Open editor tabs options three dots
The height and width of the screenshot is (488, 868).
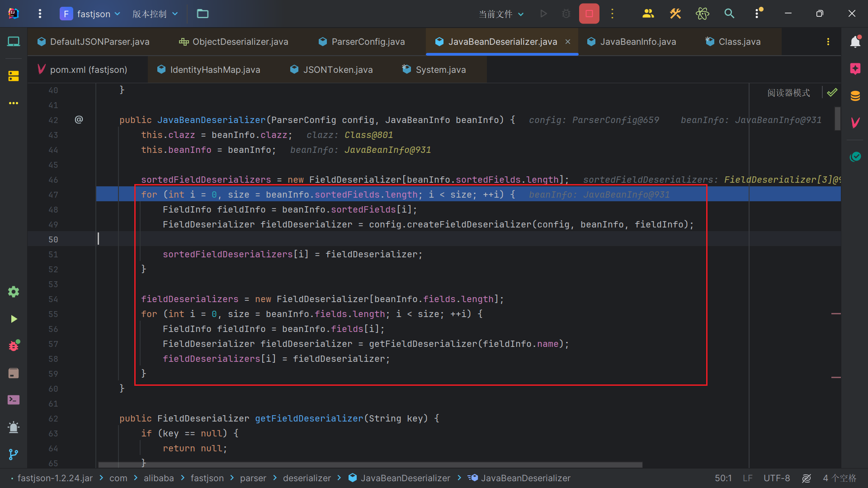click(x=828, y=42)
